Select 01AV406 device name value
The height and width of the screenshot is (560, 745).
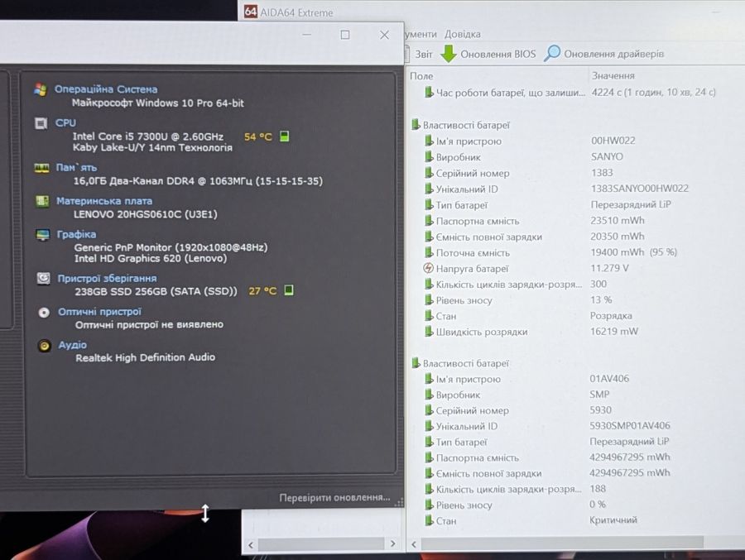click(x=609, y=379)
